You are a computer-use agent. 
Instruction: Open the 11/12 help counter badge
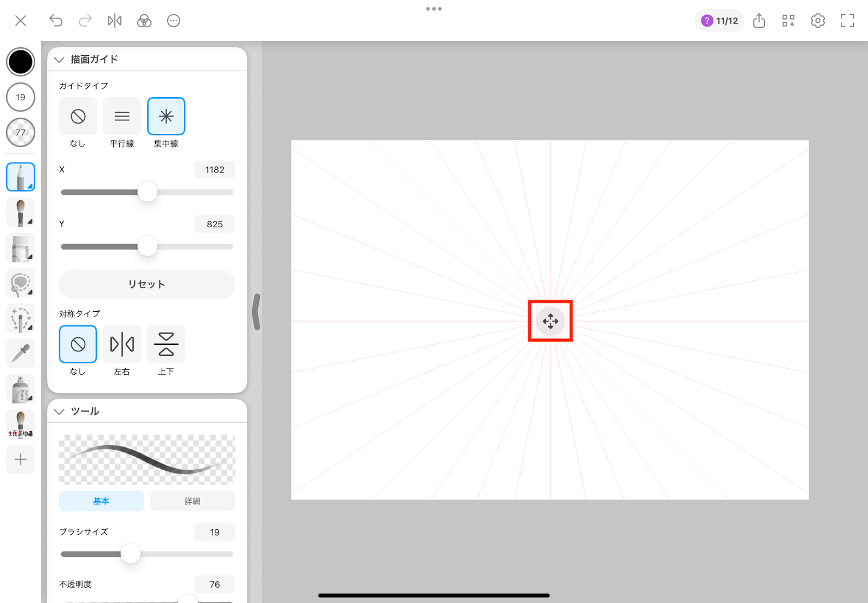coord(719,21)
